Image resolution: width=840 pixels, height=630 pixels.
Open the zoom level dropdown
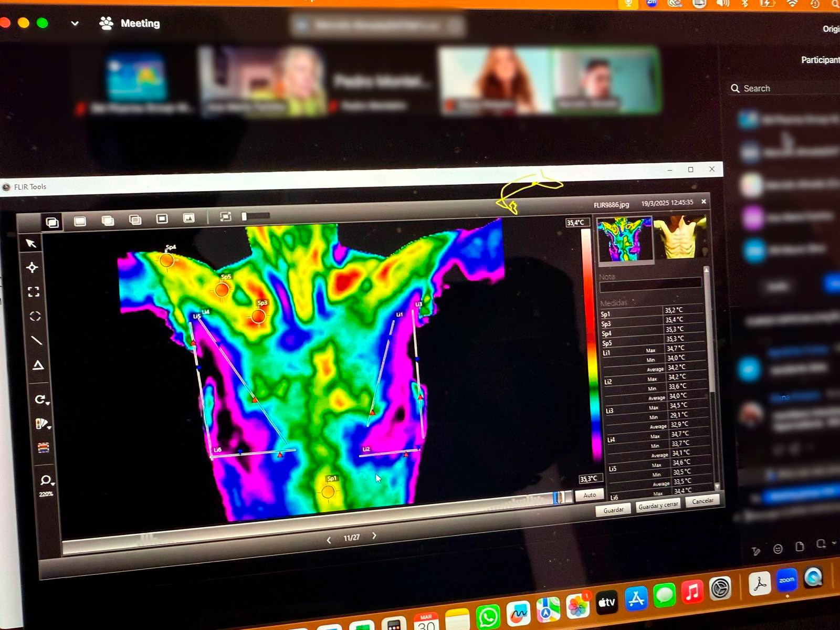pos(46,480)
